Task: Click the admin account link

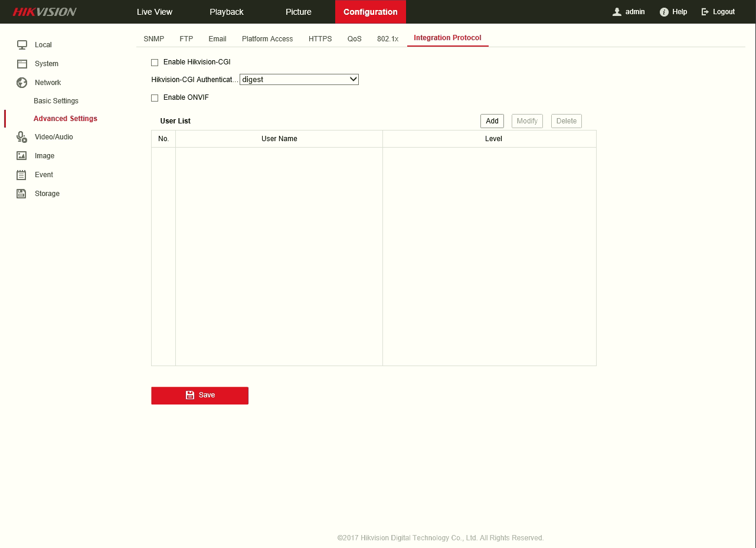Action: coord(635,12)
